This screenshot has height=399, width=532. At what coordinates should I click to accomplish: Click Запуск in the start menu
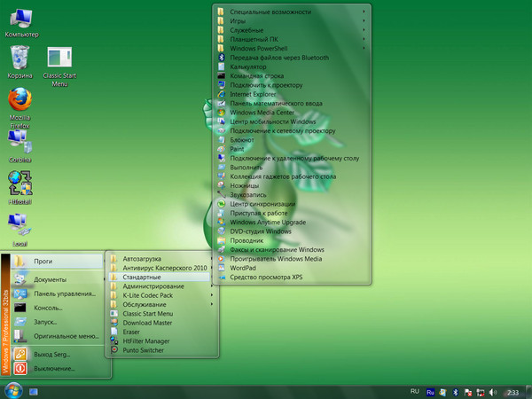[x=57, y=322]
